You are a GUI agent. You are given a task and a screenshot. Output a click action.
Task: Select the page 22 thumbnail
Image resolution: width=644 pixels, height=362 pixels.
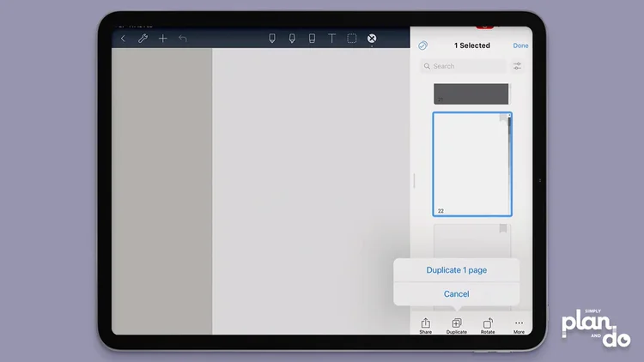pyautogui.click(x=472, y=164)
